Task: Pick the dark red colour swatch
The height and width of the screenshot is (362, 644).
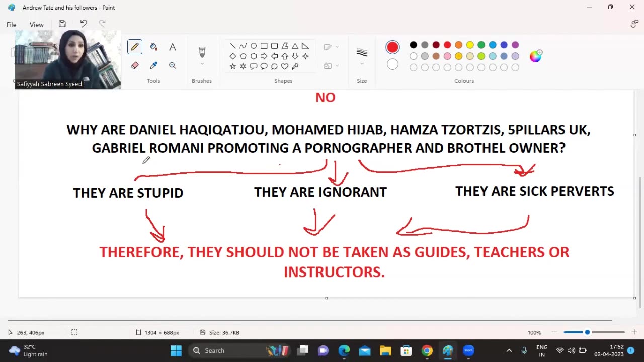Action: 436,45
